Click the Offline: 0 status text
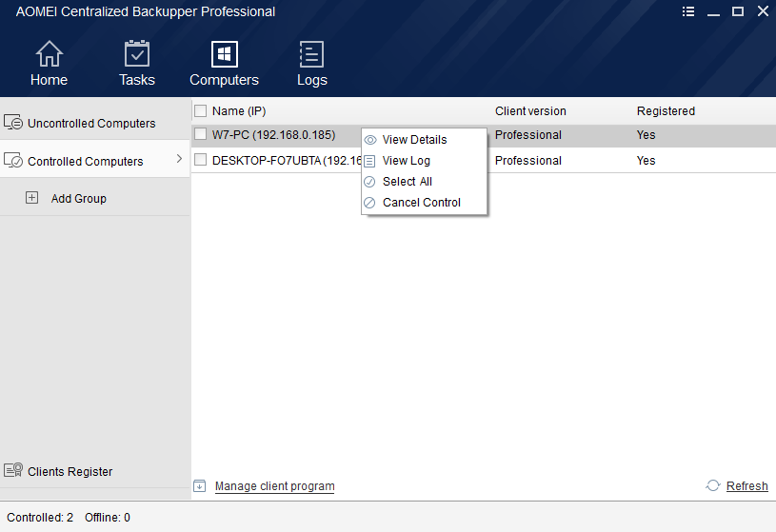This screenshot has width=776, height=532. (108, 517)
